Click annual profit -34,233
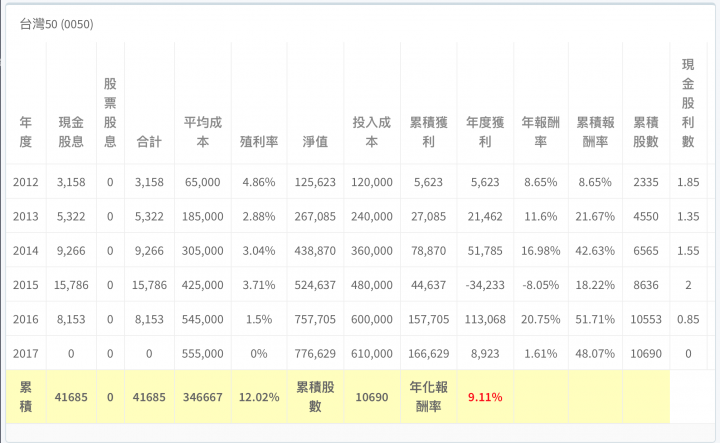Screen dimensions: 720x443 (x=485, y=285)
